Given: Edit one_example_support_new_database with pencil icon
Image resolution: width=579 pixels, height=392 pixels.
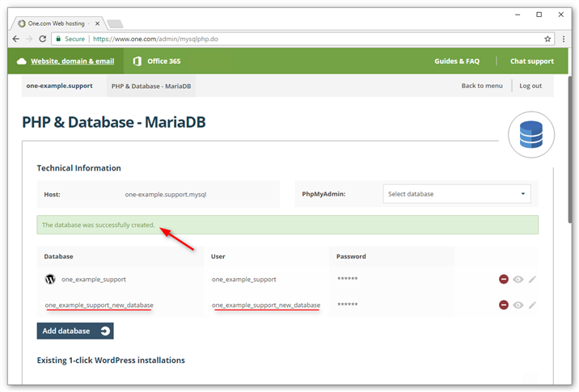Looking at the screenshot, I should pos(532,306).
